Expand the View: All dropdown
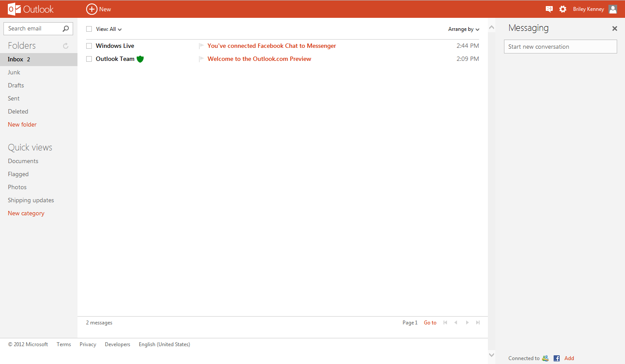Image resolution: width=625 pixels, height=364 pixels. click(x=109, y=29)
